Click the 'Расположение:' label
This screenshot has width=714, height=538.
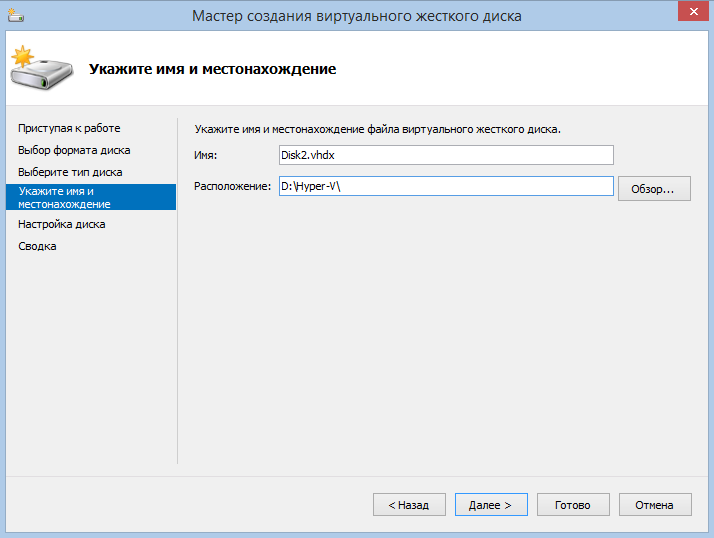(x=233, y=187)
